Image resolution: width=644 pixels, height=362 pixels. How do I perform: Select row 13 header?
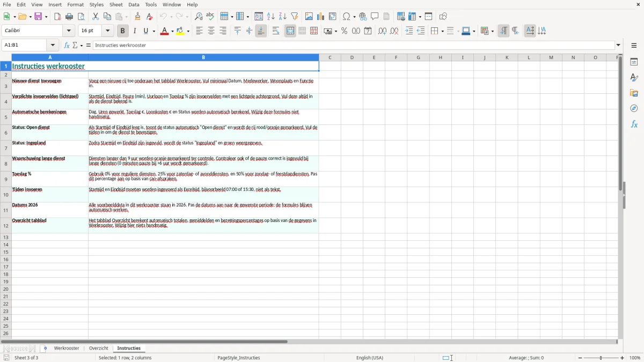tap(6, 237)
